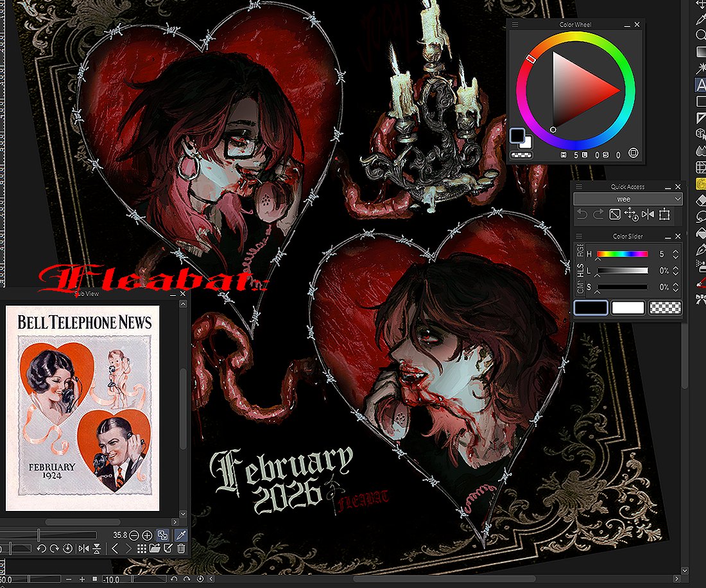Screen dimensions: 706x588
Task: Zoom out canvas with bottom minus button
Action: click(69, 580)
